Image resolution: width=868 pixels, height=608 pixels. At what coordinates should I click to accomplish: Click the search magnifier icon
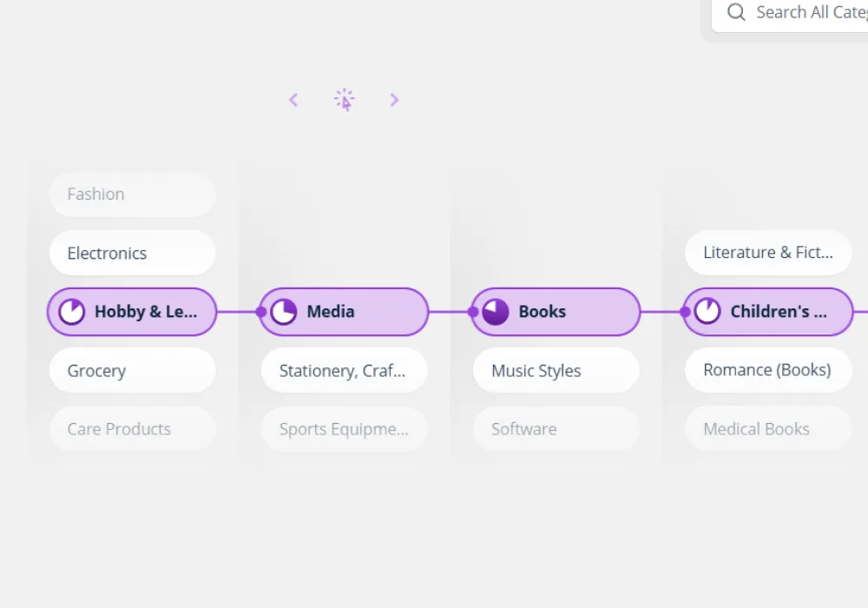736,12
